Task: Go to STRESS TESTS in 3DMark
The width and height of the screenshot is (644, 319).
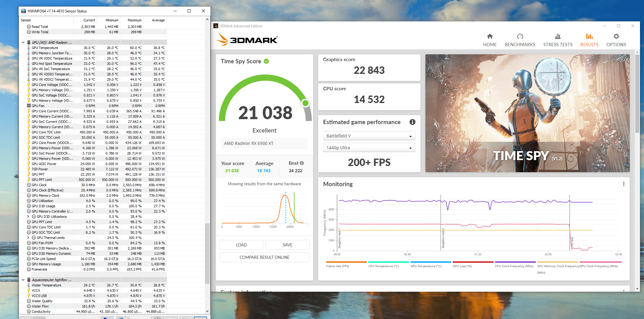Action: 558,40
